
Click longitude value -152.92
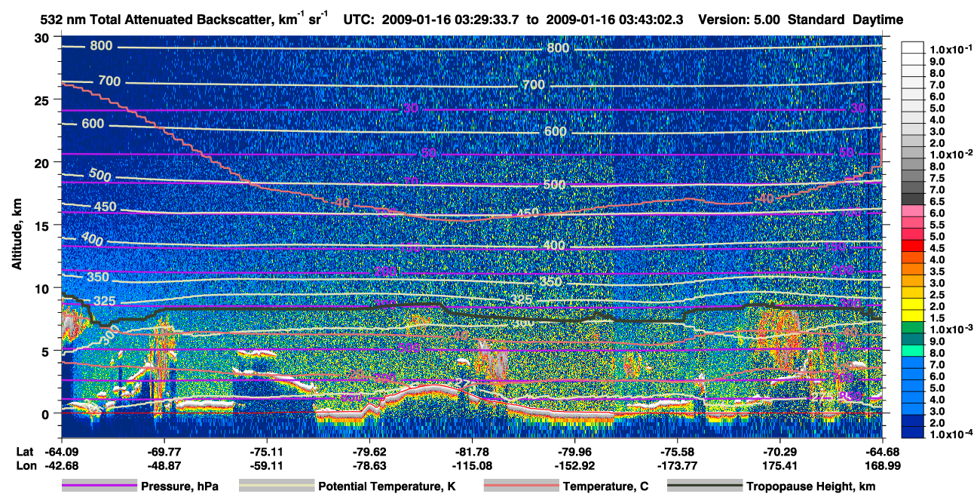coord(574,465)
